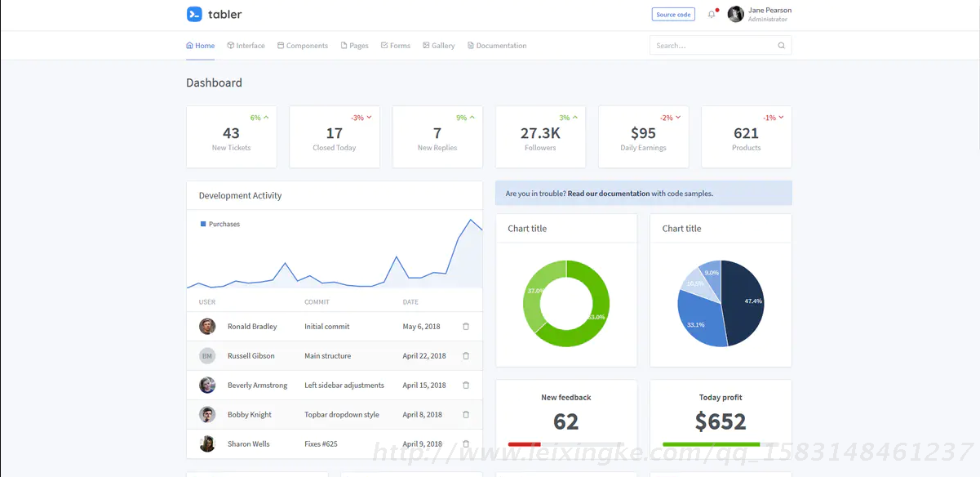
Task: Click the tabler logo icon
Action: (194, 14)
